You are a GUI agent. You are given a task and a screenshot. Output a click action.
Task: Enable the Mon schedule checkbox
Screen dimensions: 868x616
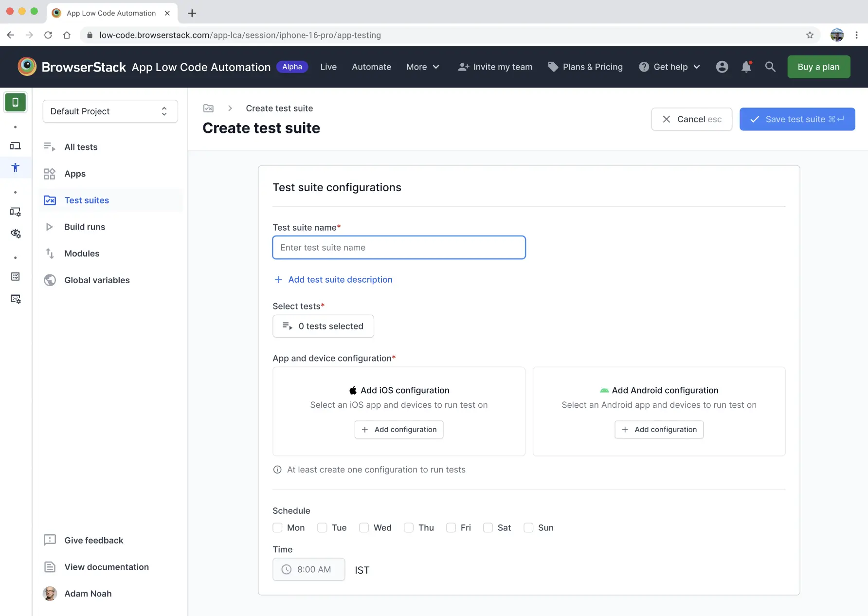[x=277, y=527]
